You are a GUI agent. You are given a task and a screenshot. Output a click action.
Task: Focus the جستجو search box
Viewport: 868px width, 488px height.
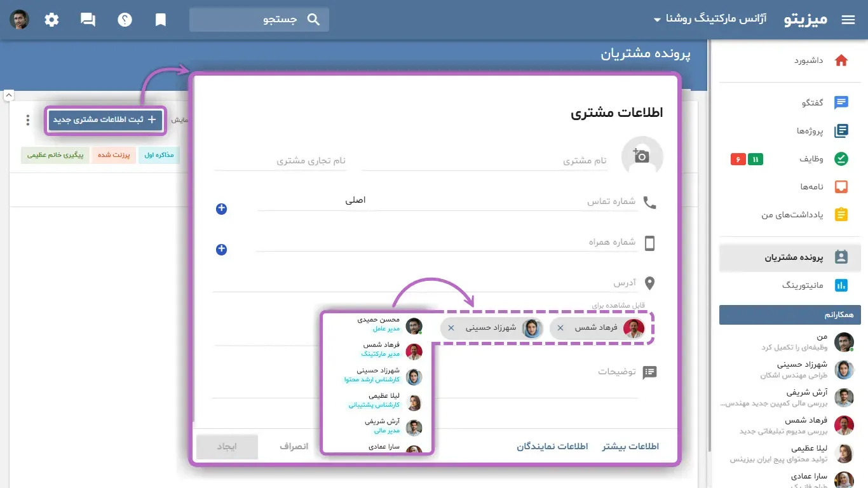[259, 20]
